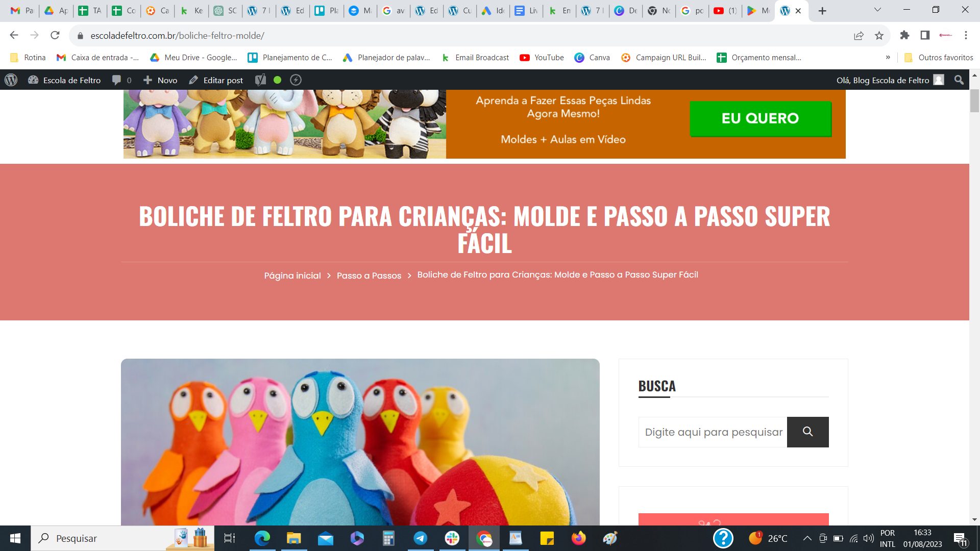Click the address bar URL
The width and height of the screenshot is (980, 551).
[x=177, y=36]
